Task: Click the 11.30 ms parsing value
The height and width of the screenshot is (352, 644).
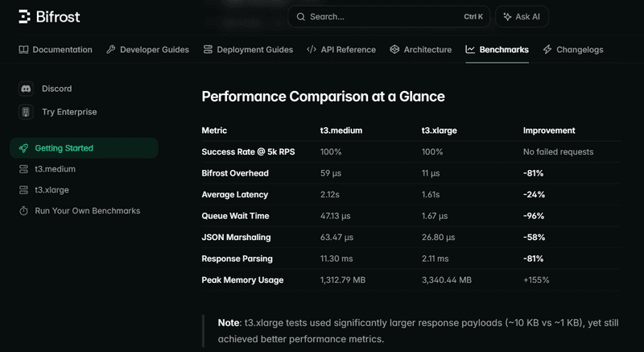Action: pyautogui.click(x=336, y=259)
